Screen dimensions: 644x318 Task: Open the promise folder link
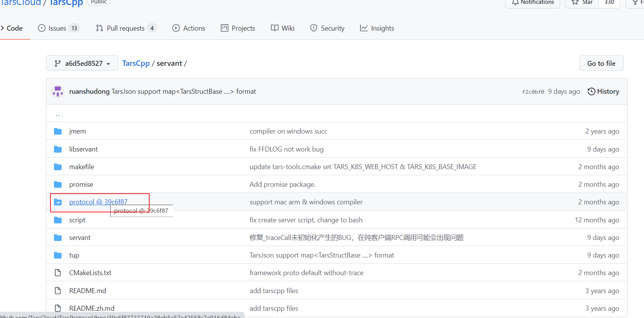pos(81,184)
